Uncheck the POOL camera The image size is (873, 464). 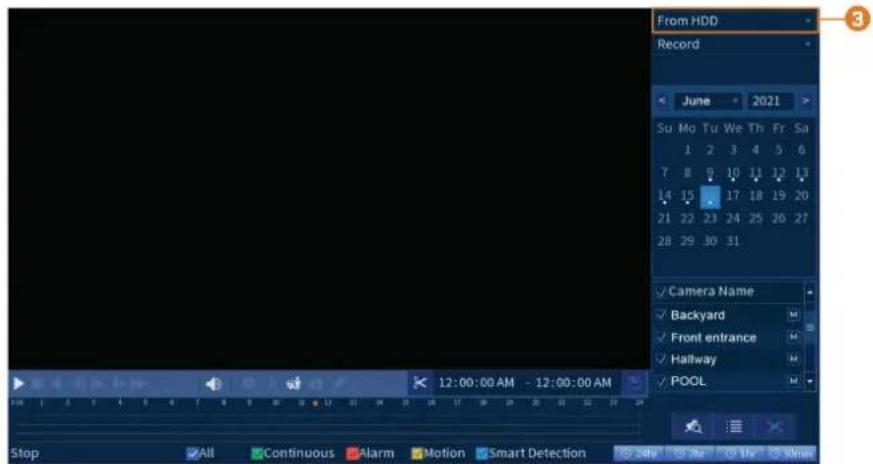pyautogui.click(x=661, y=382)
